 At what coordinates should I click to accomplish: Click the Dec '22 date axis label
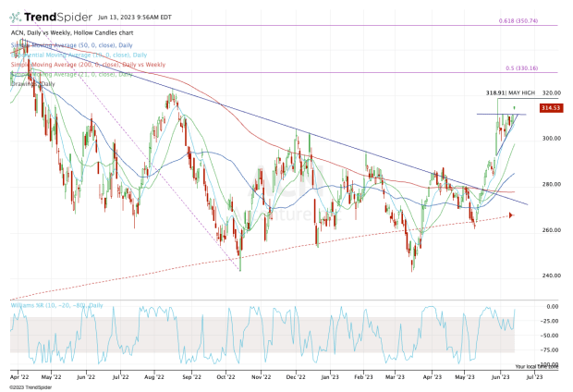(x=296, y=376)
